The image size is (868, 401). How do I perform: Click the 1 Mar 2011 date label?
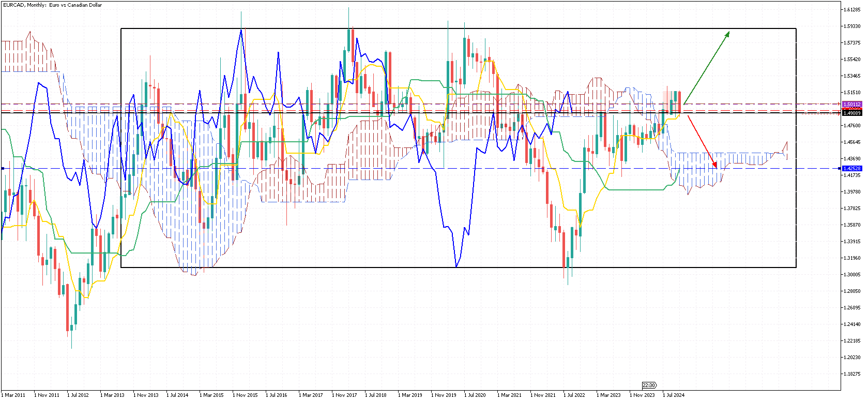click(14, 395)
